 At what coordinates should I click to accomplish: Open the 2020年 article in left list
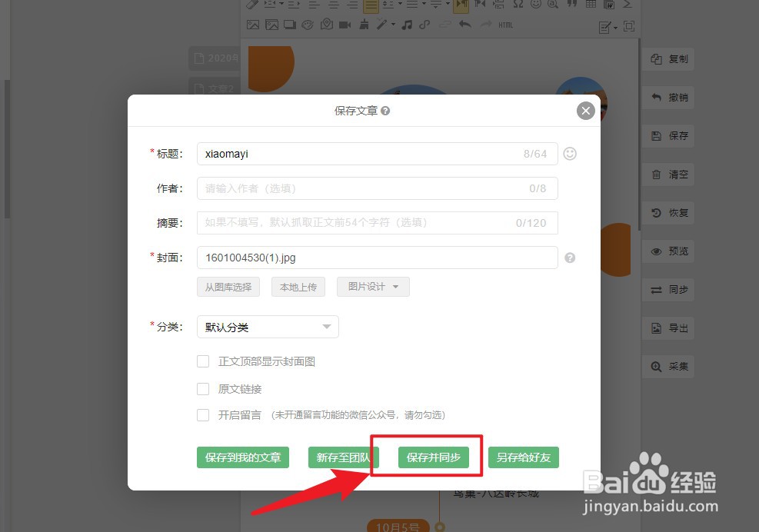point(215,58)
